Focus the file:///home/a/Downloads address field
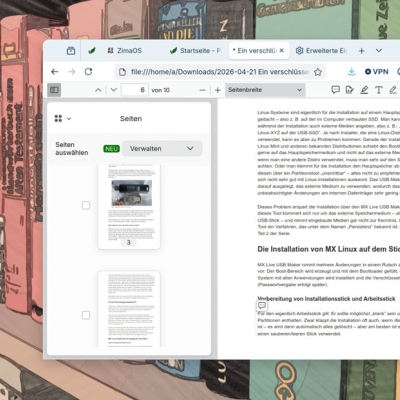The image size is (400, 400). pyautogui.click(x=220, y=72)
